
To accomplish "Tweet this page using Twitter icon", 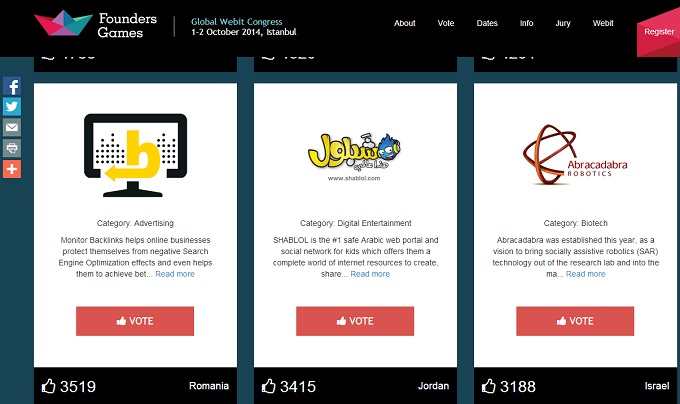I will (x=12, y=107).
